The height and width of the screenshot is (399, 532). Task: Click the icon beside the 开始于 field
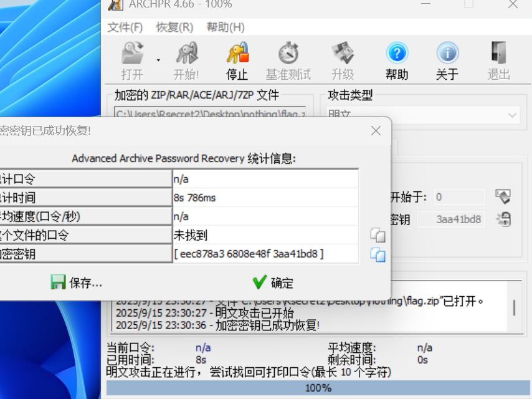[x=503, y=196]
